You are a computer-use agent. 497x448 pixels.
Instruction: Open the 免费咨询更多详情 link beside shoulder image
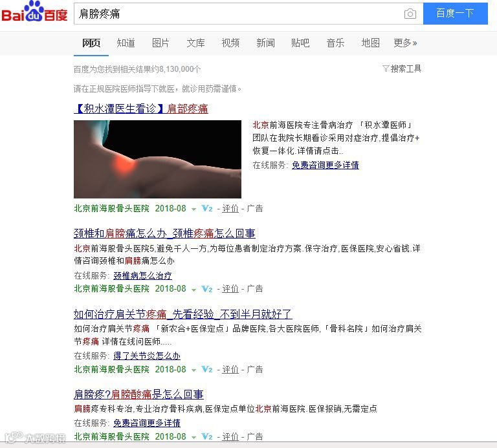(326, 165)
